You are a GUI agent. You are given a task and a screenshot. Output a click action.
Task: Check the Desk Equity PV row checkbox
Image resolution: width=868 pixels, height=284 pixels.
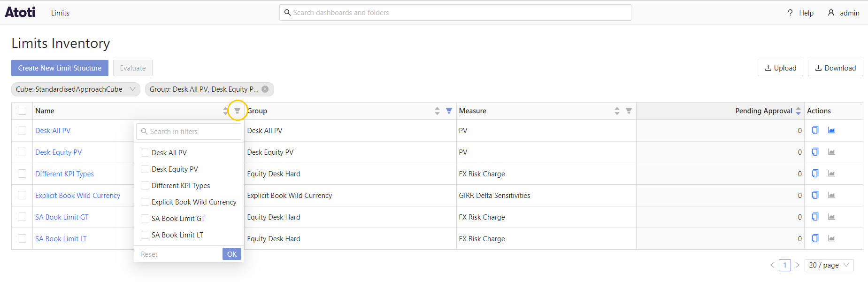[x=22, y=152]
